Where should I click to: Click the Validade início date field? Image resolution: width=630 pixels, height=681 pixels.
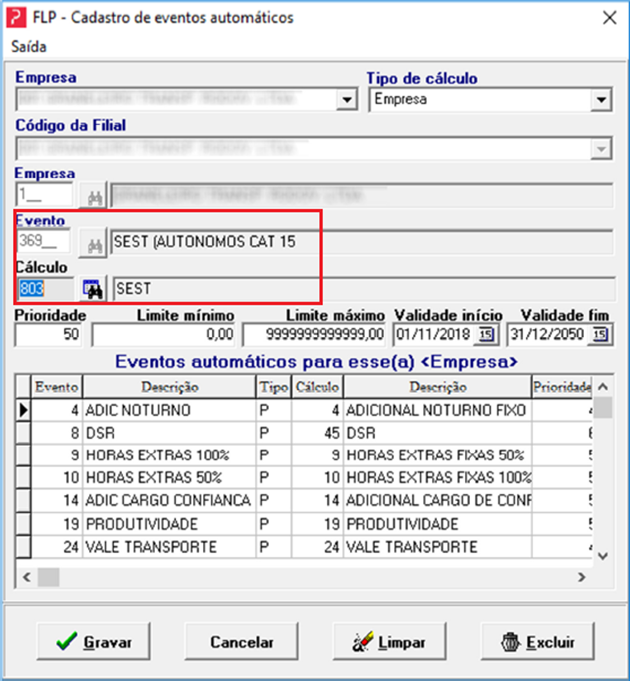click(434, 334)
